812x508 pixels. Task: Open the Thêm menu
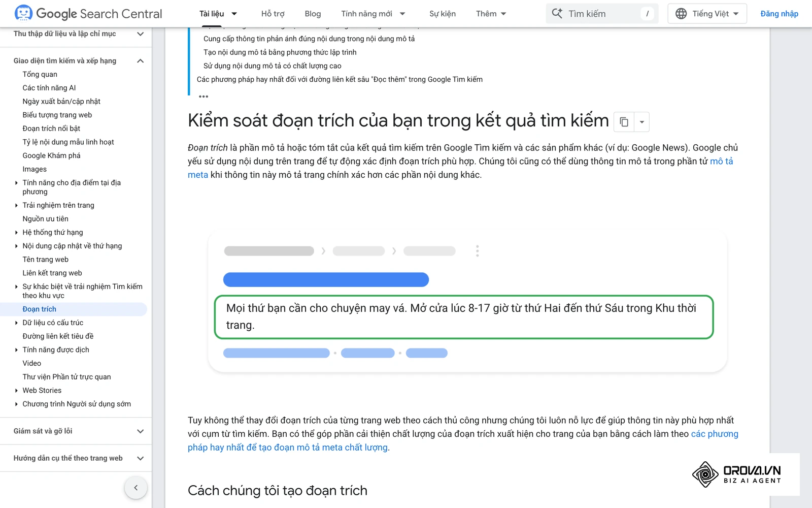(x=491, y=14)
